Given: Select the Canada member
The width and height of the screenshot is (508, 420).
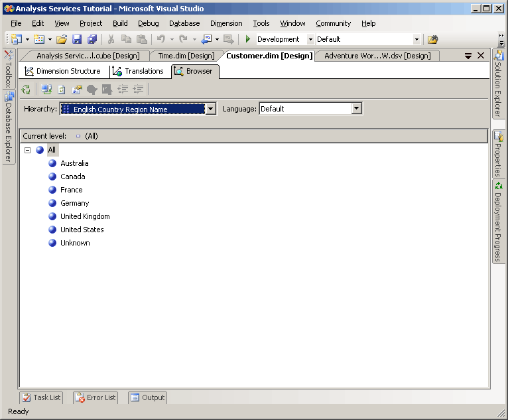Looking at the screenshot, I should pyautogui.click(x=72, y=176).
